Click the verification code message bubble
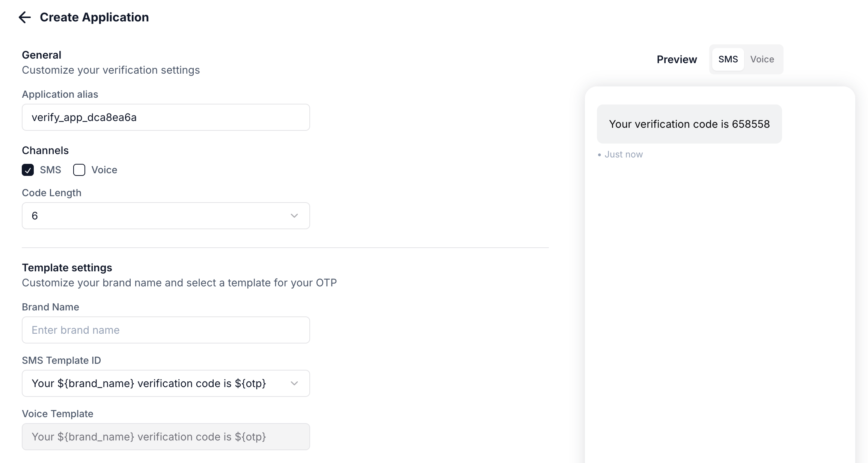 click(x=689, y=124)
